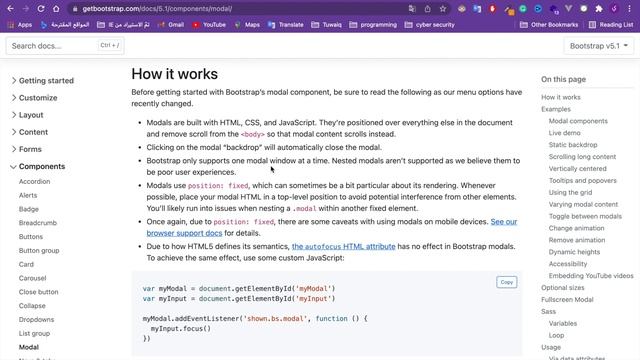Open the Badge docs page
The image size is (640, 360).
tap(29, 209)
